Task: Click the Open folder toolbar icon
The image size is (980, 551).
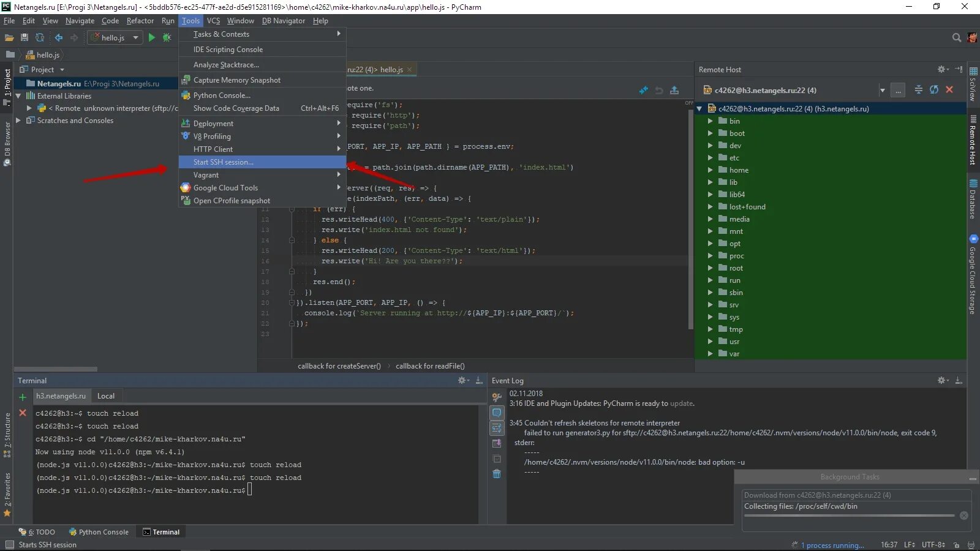Action: pos(9,38)
